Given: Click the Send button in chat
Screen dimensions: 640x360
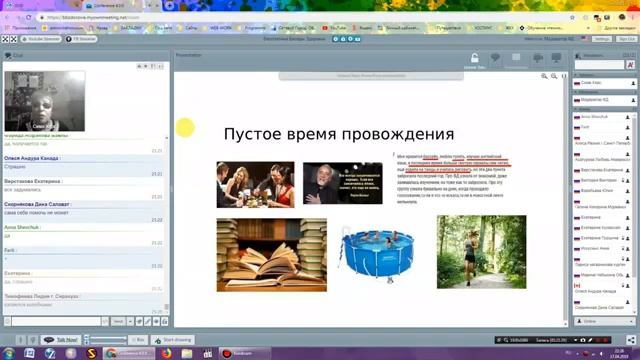Looking at the screenshot, I should (118, 322).
